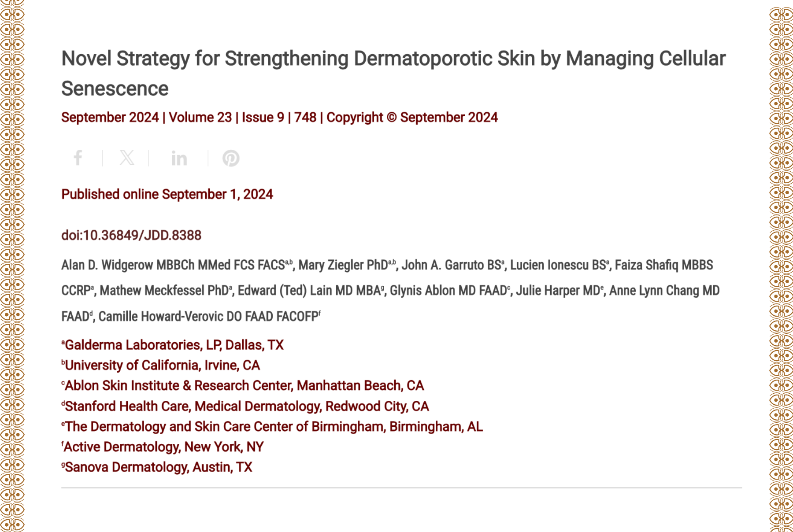Click University of California, Irvine affiliation

tap(162, 365)
